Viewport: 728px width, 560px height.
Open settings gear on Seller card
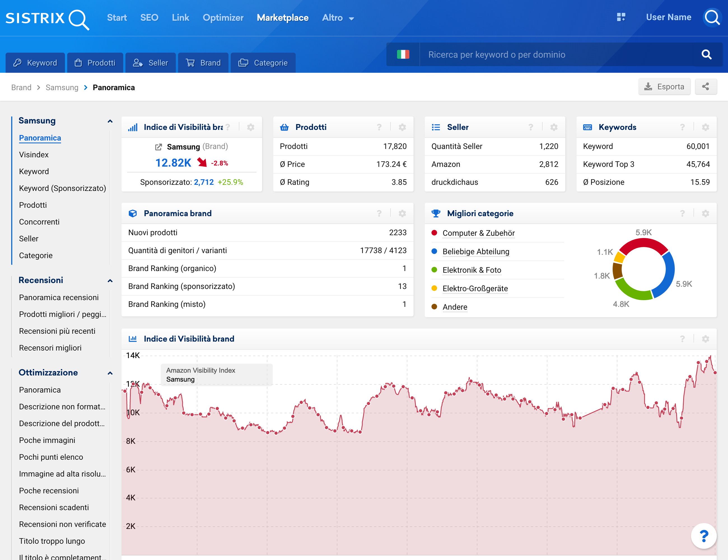(x=554, y=127)
